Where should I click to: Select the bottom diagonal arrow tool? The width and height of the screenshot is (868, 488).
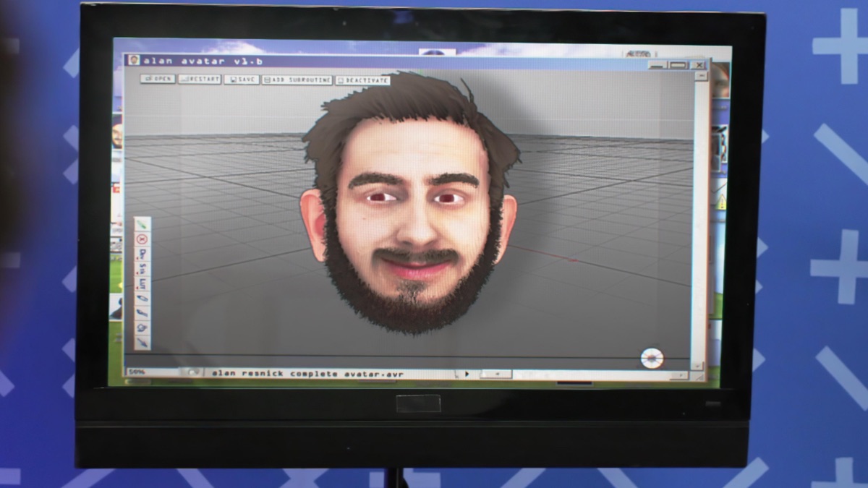pyautogui.click(x=142, y=341)
